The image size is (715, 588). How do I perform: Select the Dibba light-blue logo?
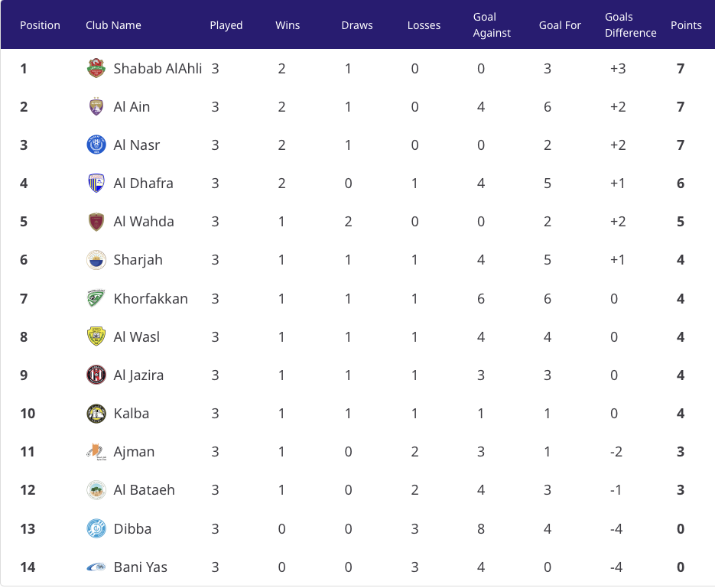(96, 529)
